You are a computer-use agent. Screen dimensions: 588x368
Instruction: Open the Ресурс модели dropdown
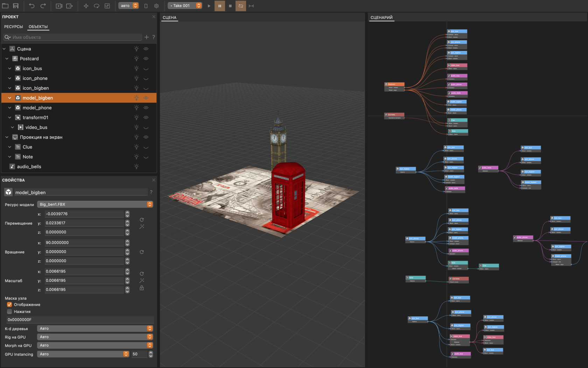tap(95, 204)
